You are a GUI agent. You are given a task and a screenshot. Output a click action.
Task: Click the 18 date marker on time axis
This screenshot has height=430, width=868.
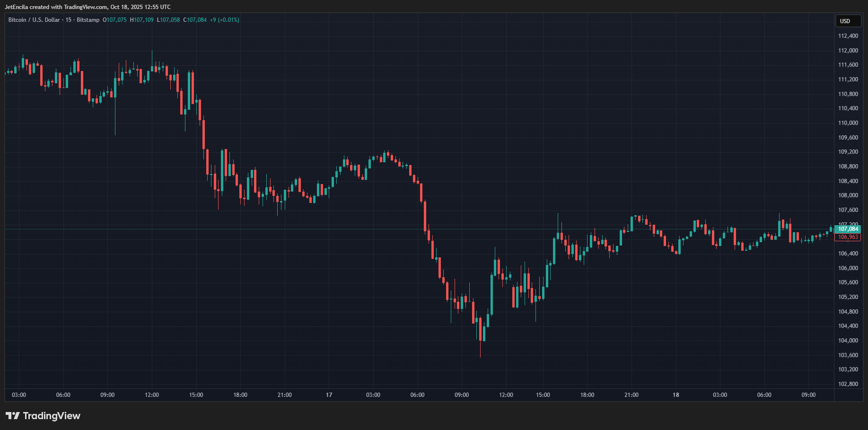[x=675, y=395]
